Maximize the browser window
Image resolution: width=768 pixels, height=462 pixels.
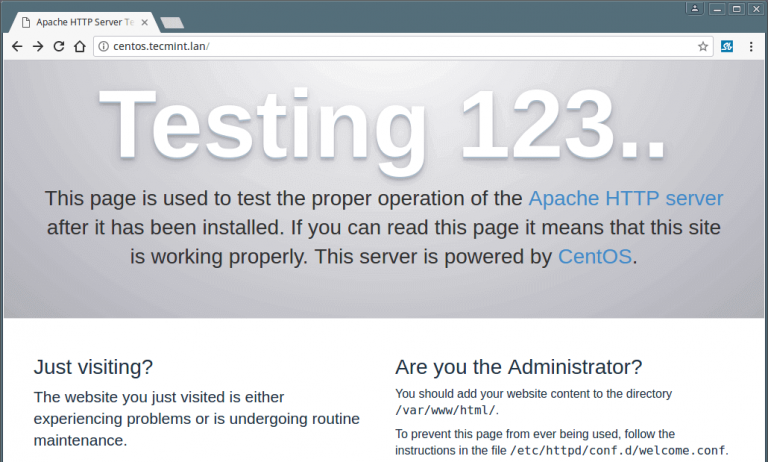click(737, 9)
